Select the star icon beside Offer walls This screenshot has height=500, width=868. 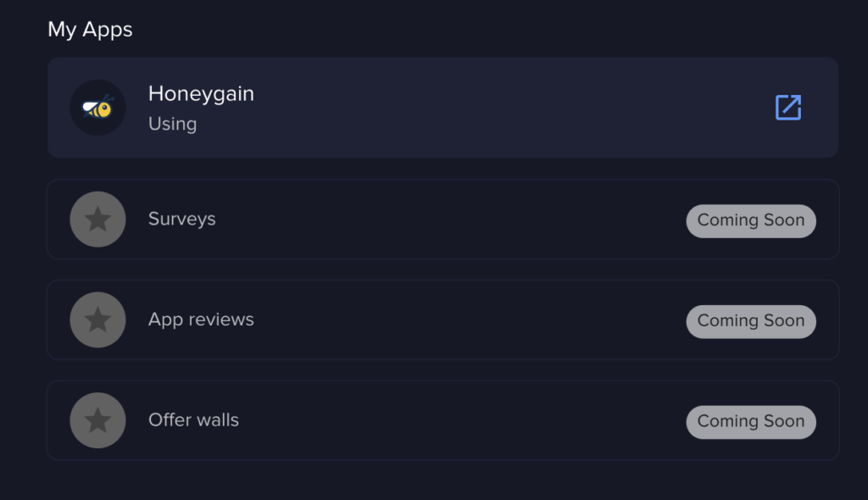click(x=98, y=420)
